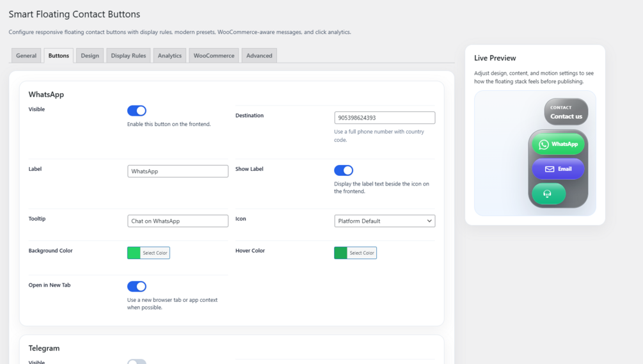Image resolution: width=643 pixels, height=364 pixels.
Task: Click the green headset support button in preview
Action: [548, 193]
